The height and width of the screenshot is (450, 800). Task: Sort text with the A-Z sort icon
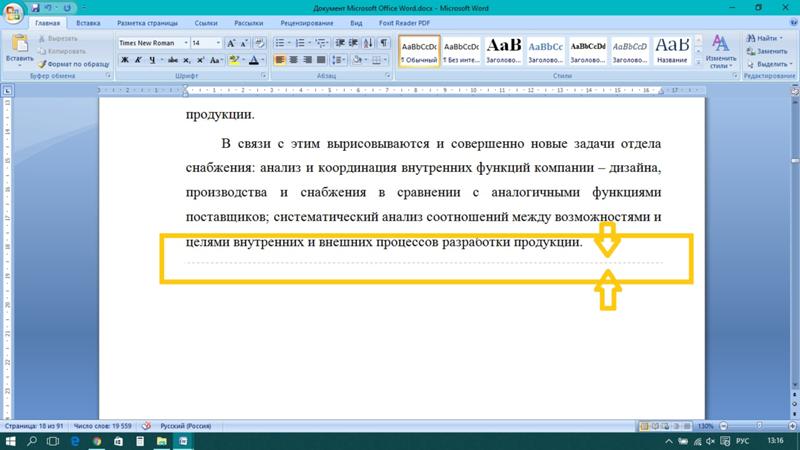coord(368,43)
